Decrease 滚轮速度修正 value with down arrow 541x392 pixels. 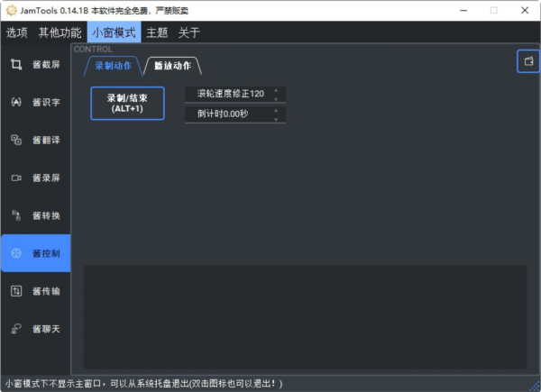point(276,99)
